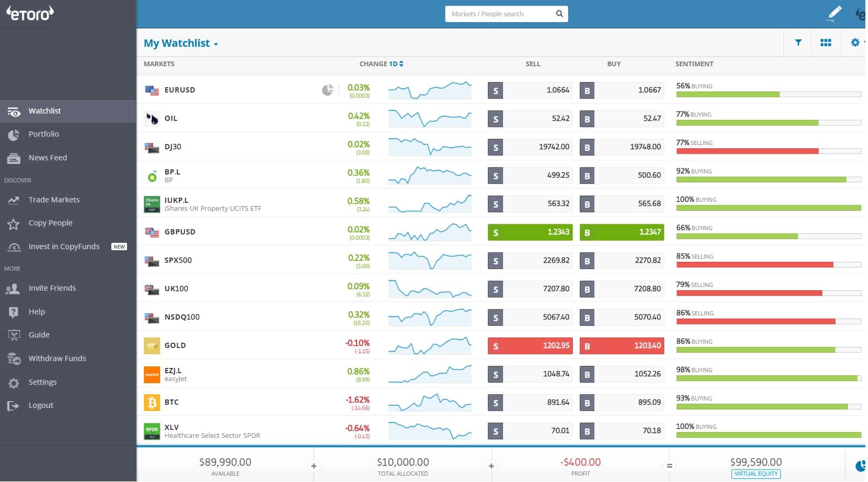Click the NSDQ100 market name

182,317
